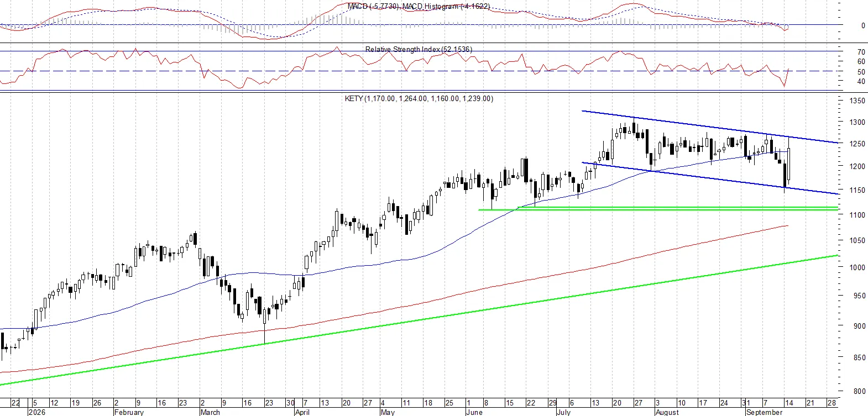Select the February month label
This screenshot has width=868, height=416.
point(129,412)
